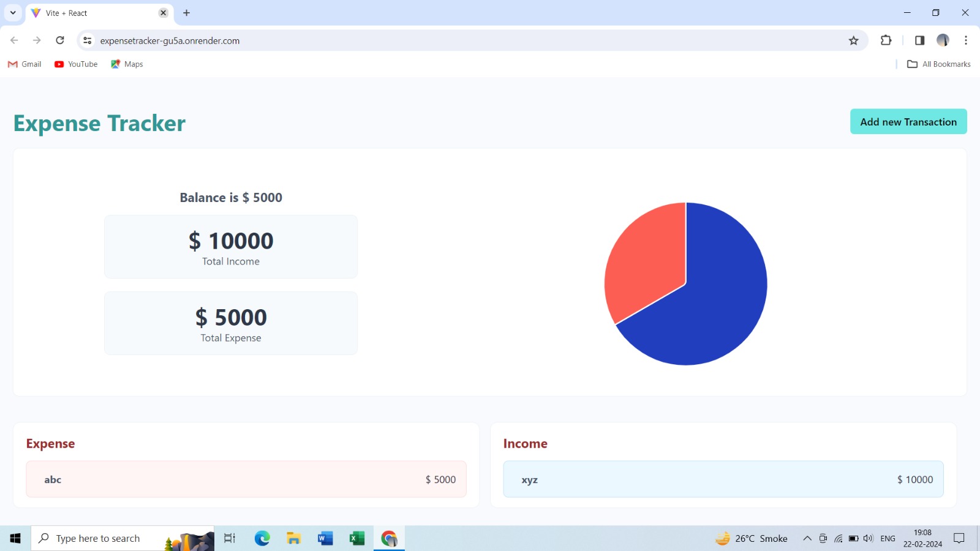980x551 pixels.
Task: Open the YouTube bookmark
Action: point(76,64)
